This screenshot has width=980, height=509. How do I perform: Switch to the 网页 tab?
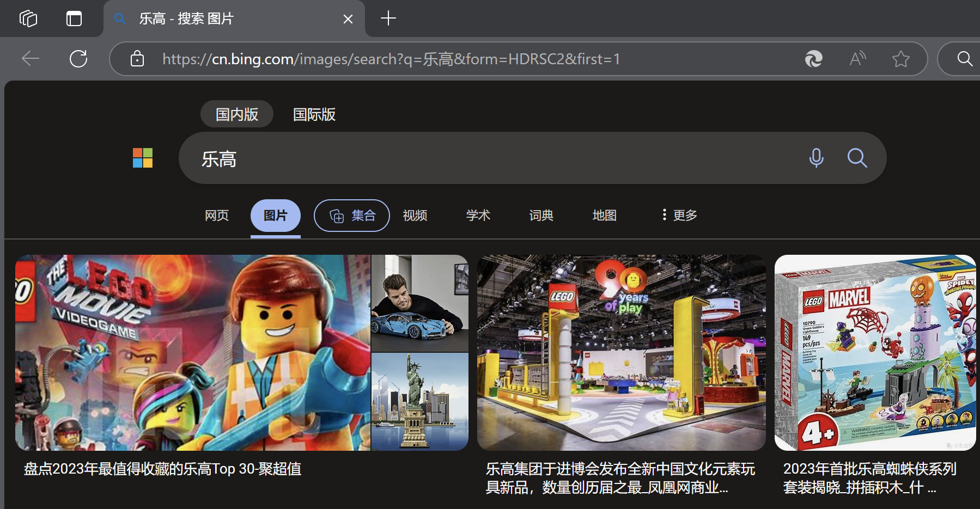[217, 216]
